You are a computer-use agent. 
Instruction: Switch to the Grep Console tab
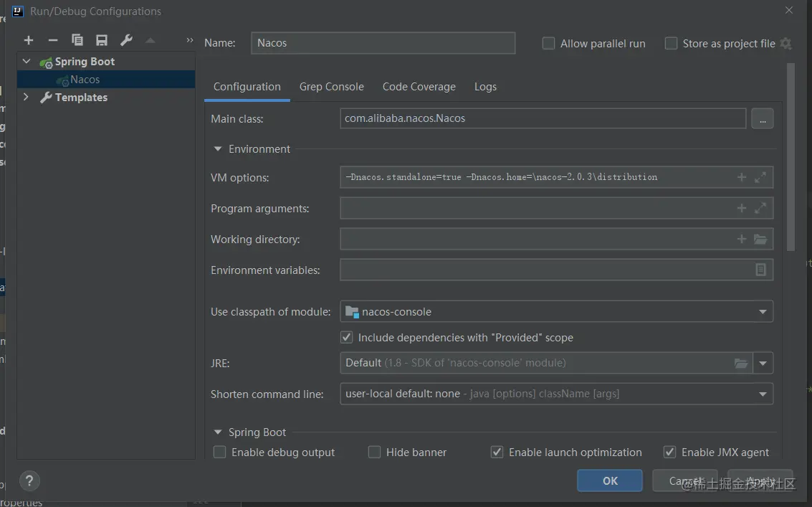(331, 87)
